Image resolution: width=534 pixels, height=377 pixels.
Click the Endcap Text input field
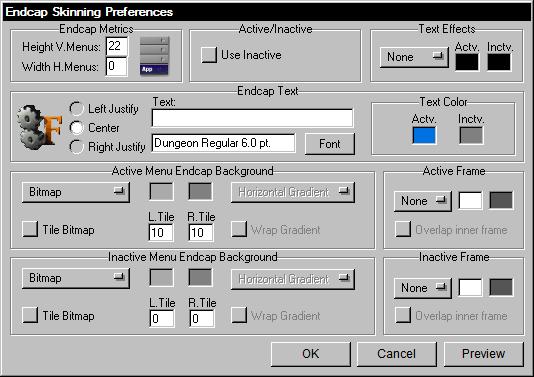pyautogui.click(x=252, y=118)
